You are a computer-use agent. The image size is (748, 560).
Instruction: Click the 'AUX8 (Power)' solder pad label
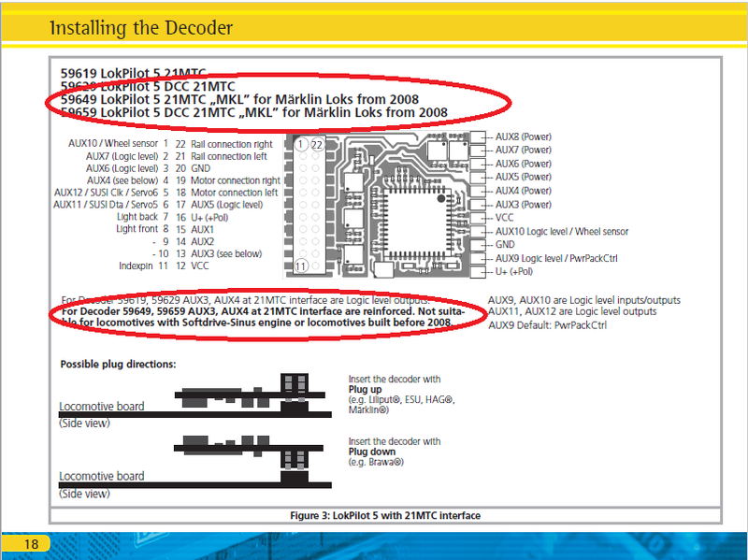[524, 136]
